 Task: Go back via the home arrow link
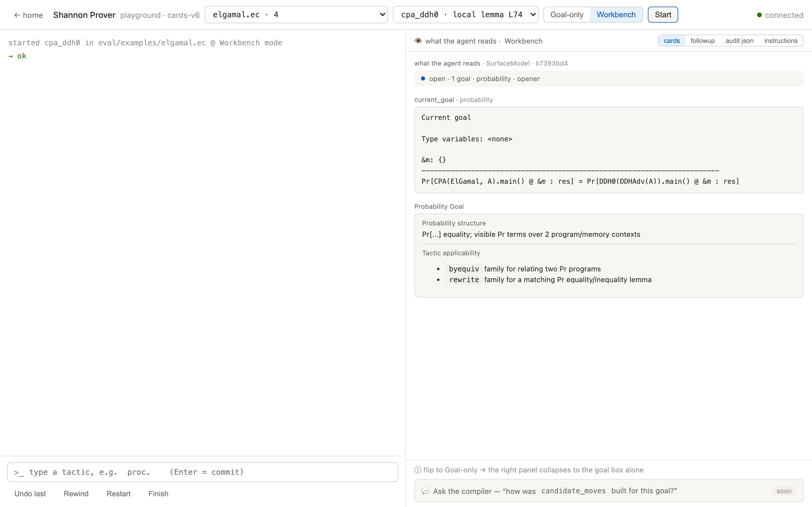(x=28, y=15)
